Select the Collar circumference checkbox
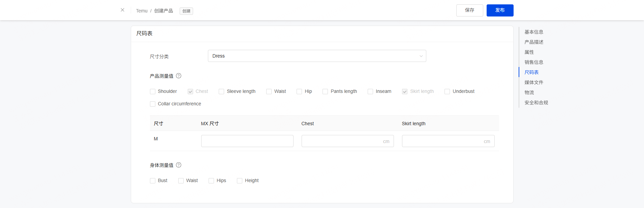 (153, 104)
